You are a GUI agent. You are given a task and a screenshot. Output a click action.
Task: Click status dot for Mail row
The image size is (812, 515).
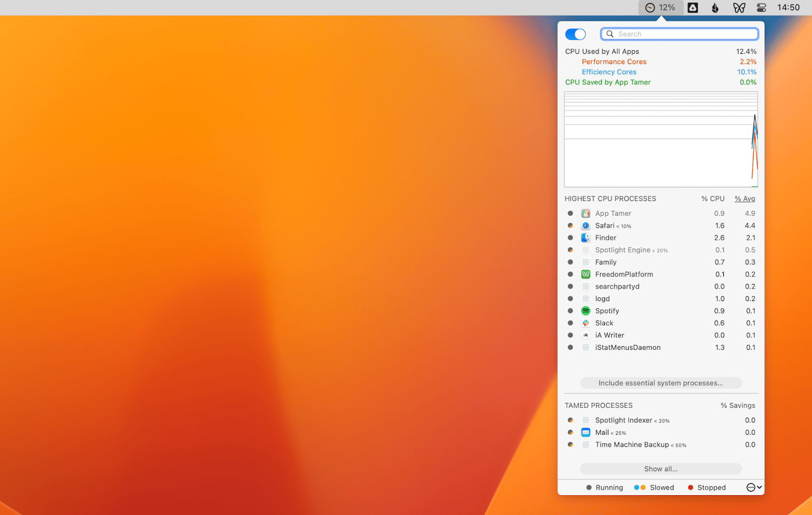click(x=570, y=432)
